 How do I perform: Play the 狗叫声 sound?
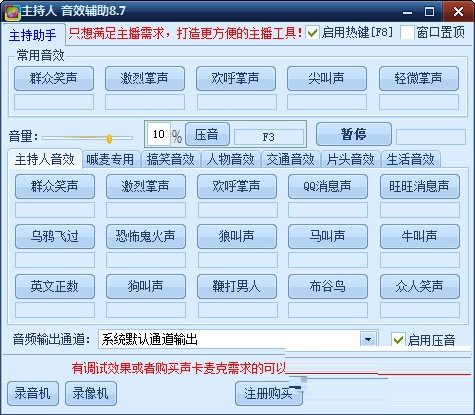coord(146,286)
